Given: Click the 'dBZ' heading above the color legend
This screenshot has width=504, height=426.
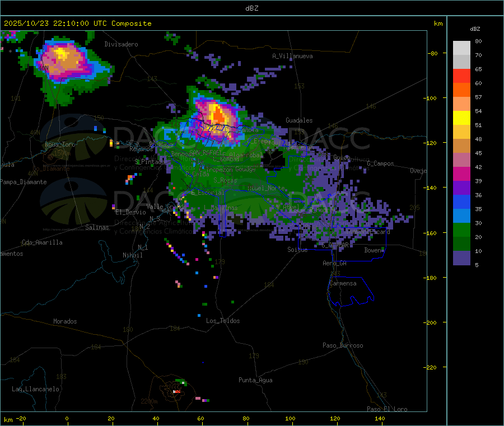Looking at the screenshot, I should (x=475, y=29).
